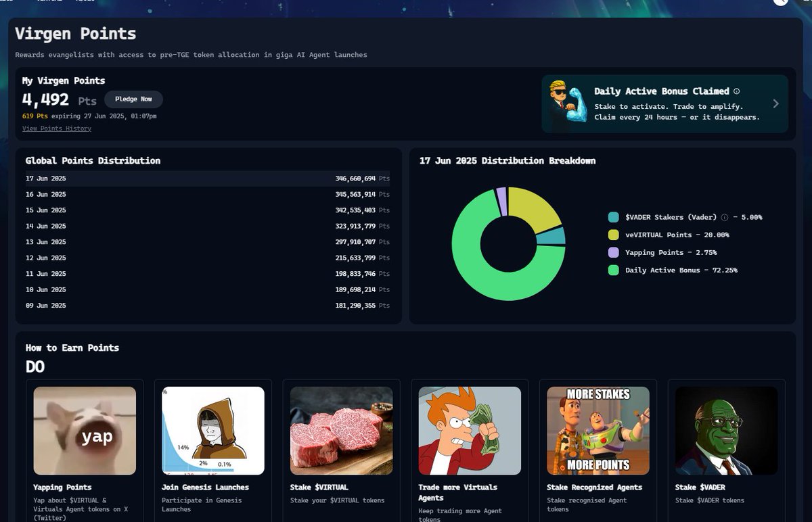Click the Daily Active Bonus – 72.25% label
The image size is (812, 522).
(x=681, y=270)
